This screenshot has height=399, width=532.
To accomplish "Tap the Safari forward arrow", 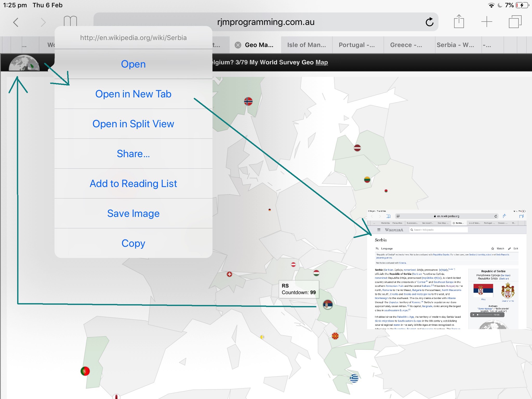I will pyautogui.click(x=43, y=22).
